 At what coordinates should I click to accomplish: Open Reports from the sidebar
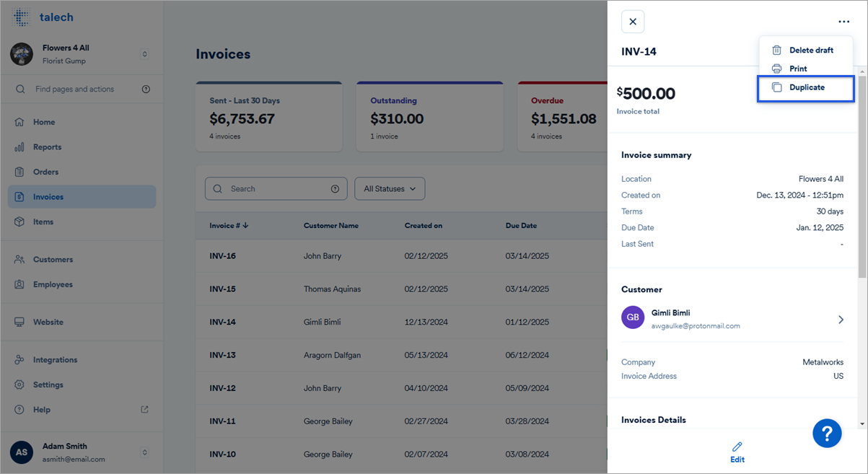82,147
